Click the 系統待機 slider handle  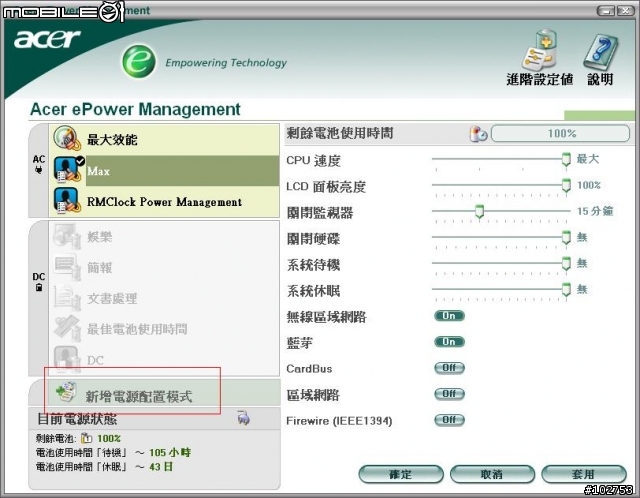click(566, 263)
